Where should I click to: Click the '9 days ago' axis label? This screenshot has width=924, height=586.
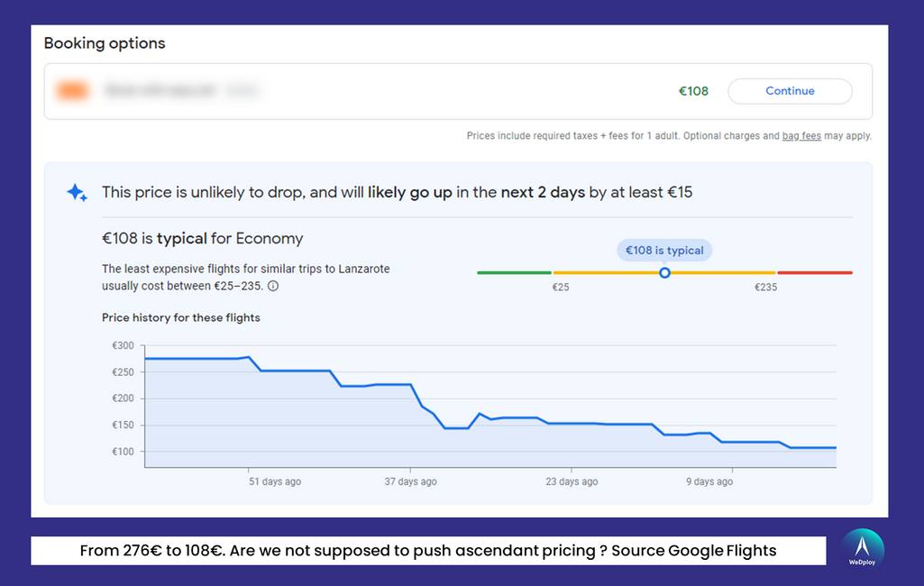(x=709, y=481)
